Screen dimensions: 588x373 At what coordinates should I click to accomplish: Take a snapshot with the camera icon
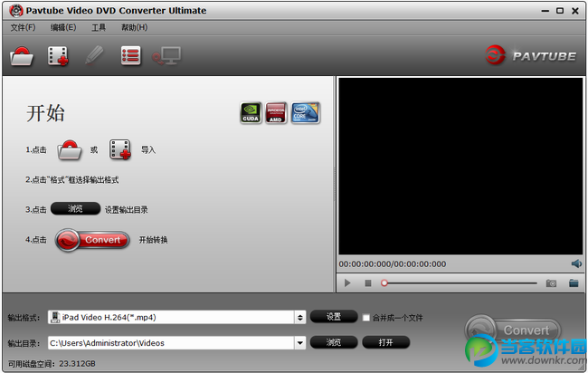[551, 283]
